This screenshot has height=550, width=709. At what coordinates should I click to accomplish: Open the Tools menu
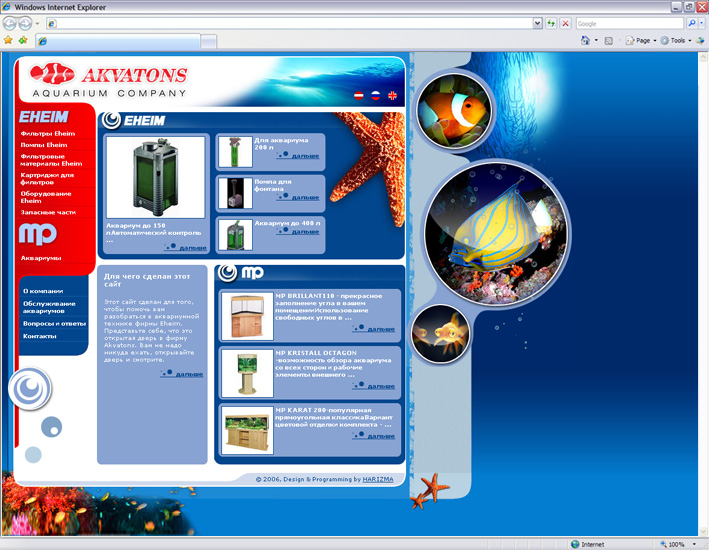676,40
